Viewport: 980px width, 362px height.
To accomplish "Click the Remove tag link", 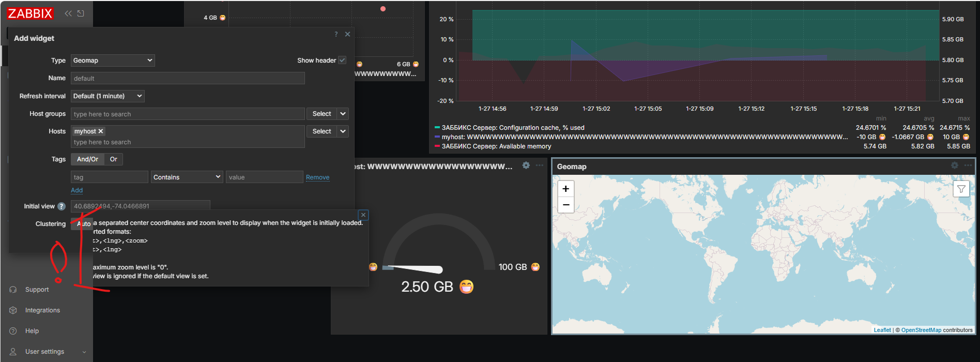I will point(317,177).
